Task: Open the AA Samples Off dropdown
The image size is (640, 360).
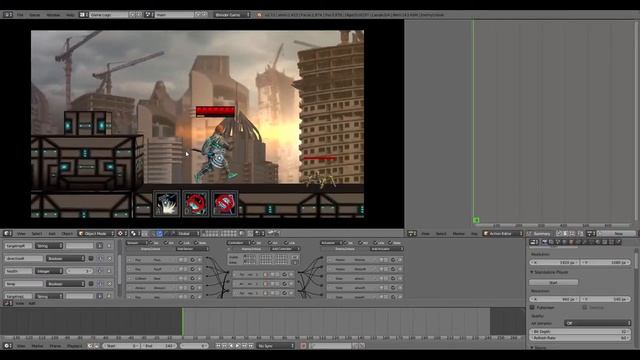Action: pos(598,323)
